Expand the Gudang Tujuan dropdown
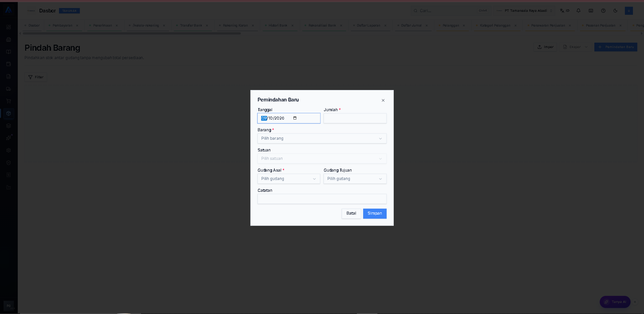This screenshot has width=644, height=314. [x=355, y=179]
